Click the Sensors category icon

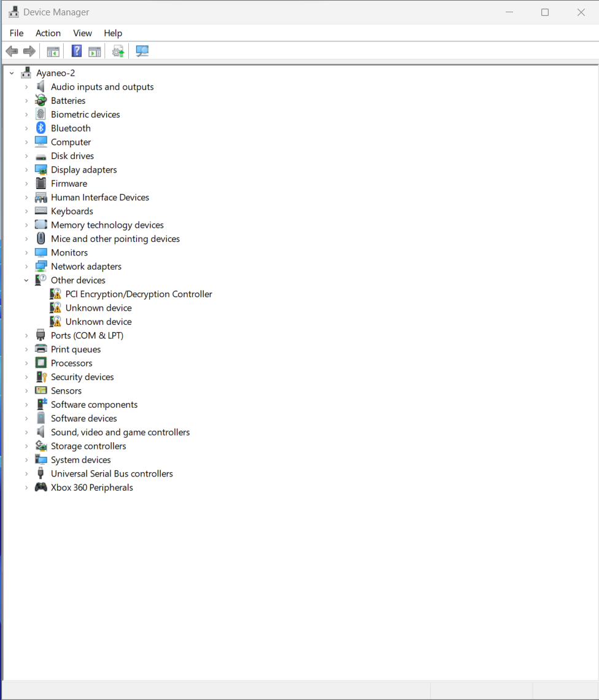[41, 391]
